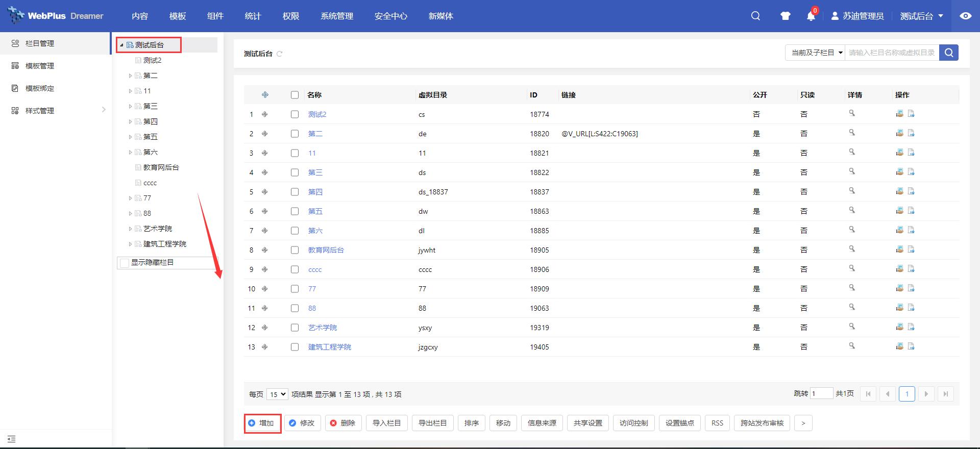Image resolution: width=980 pixels, height=449 pixels.
Task: Tick the checkbox for row 第四
Action: [295, 192]
